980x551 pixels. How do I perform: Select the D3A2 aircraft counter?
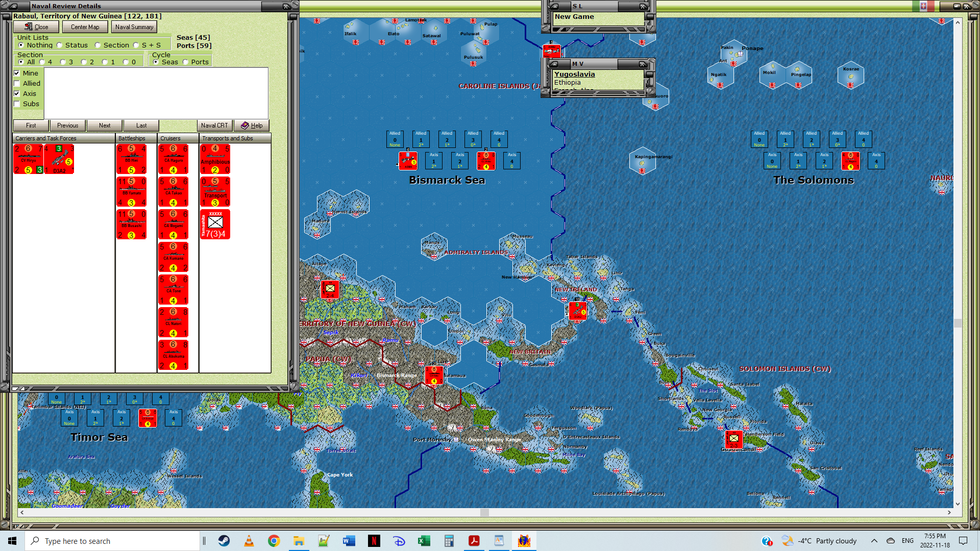59,159
